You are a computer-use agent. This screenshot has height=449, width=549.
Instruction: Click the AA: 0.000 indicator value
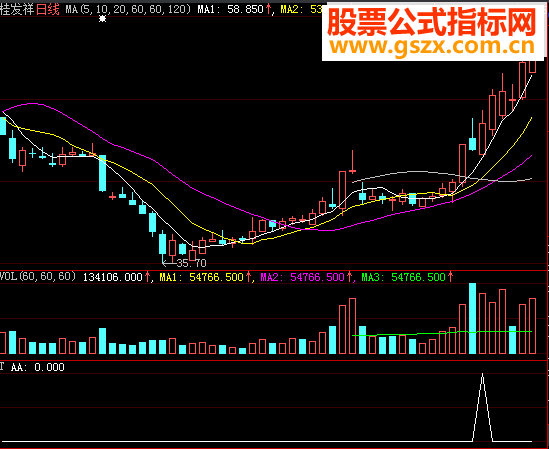[x=37, y=367]
